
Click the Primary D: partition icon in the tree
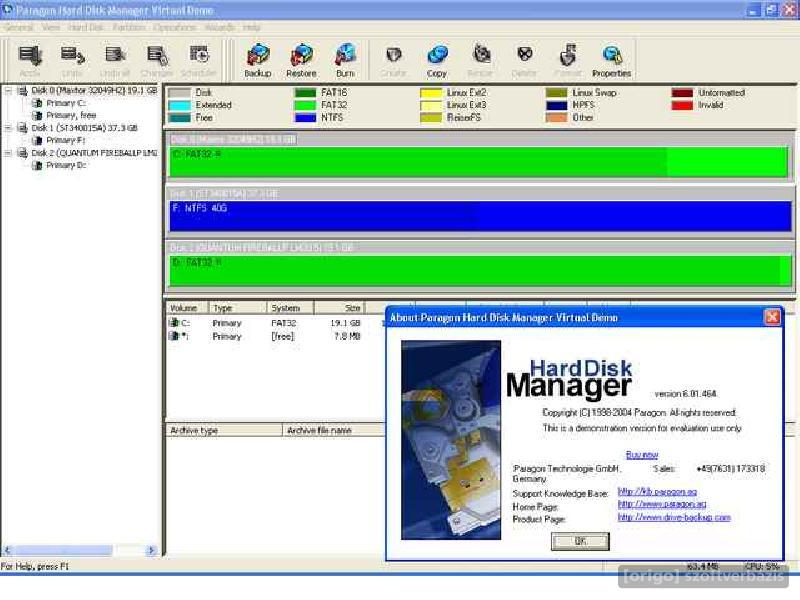click(x=37, y=165)
